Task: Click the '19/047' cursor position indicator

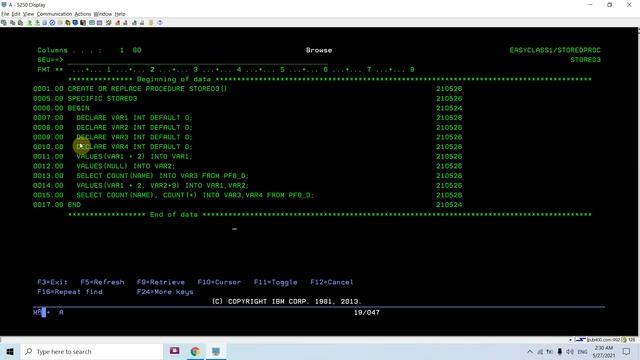Action: pyautogui.click(x=367, y=313)
